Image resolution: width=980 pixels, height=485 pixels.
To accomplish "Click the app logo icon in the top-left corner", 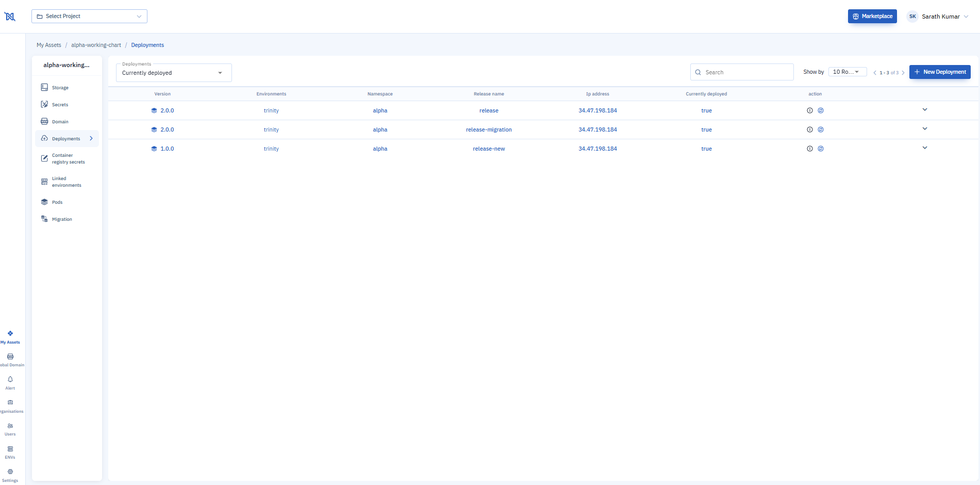I will point(10,17).
